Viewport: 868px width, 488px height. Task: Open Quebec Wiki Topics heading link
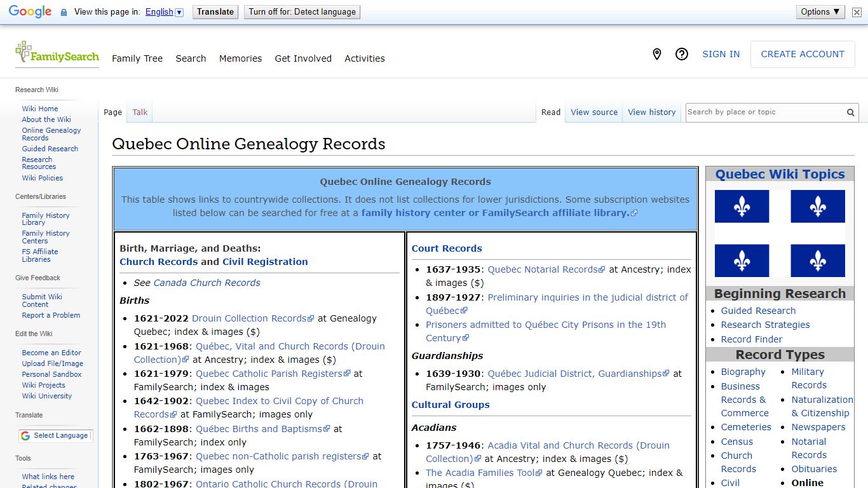pos(780,175)
